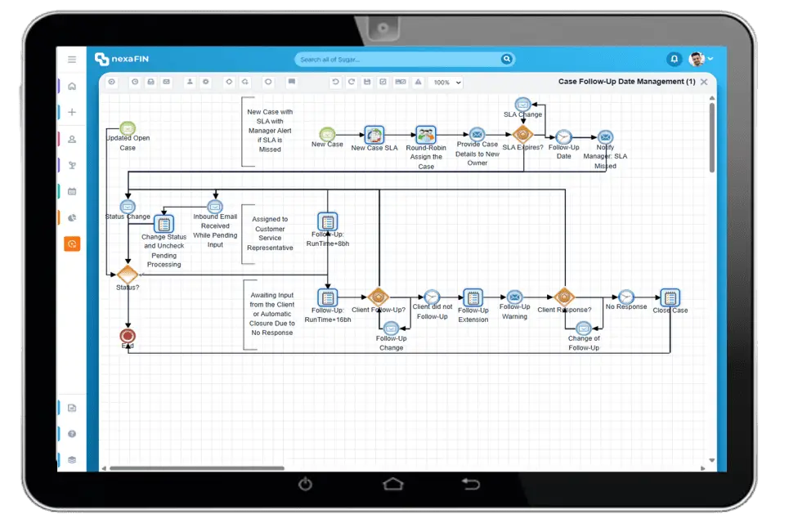Screen dimensions: 789x532
Task: Select the User Activity tool
Action: coord(191,82)
